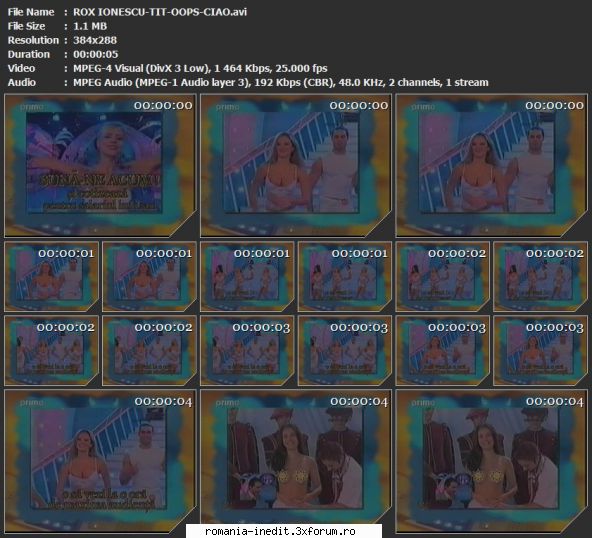Viewport: 592px width, 538px height.
Task: Click the "File Name" label
Action: coord(31,12)
